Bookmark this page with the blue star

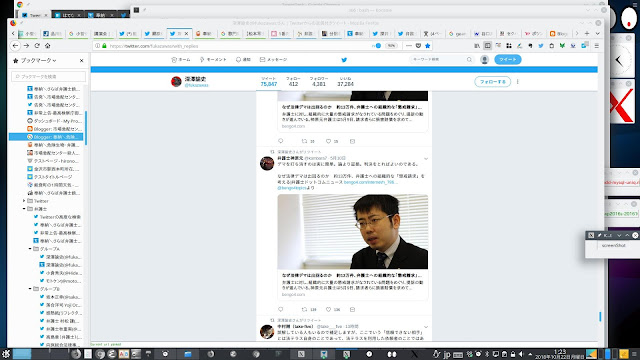click(x=427, y=46)
